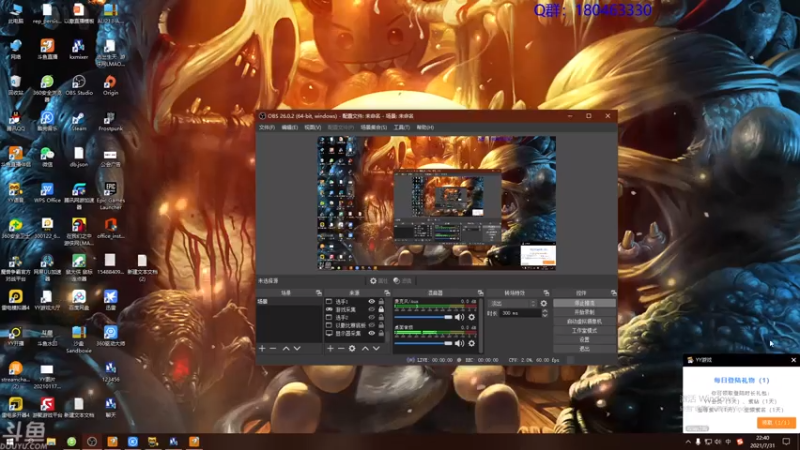Screen dimensions: 800x450
Task: Toggle lock on 选手2 source
Action: [381, 317]
